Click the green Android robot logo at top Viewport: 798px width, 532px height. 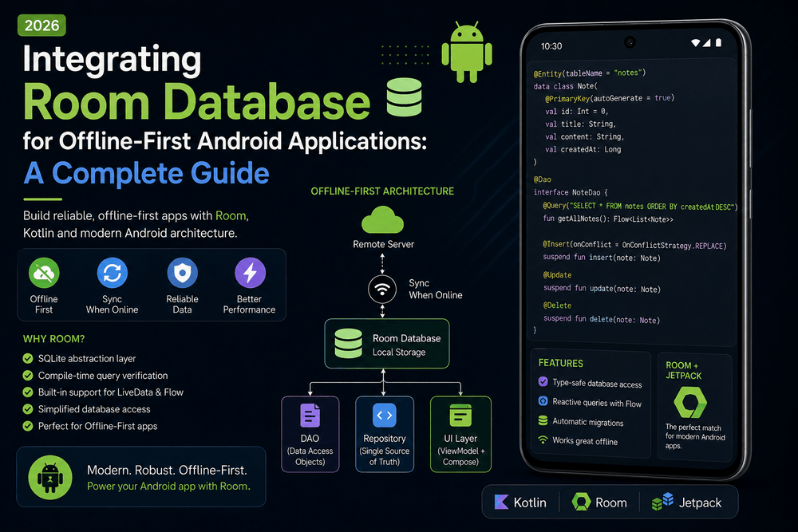pyautogui.click(x=467, y=52)
